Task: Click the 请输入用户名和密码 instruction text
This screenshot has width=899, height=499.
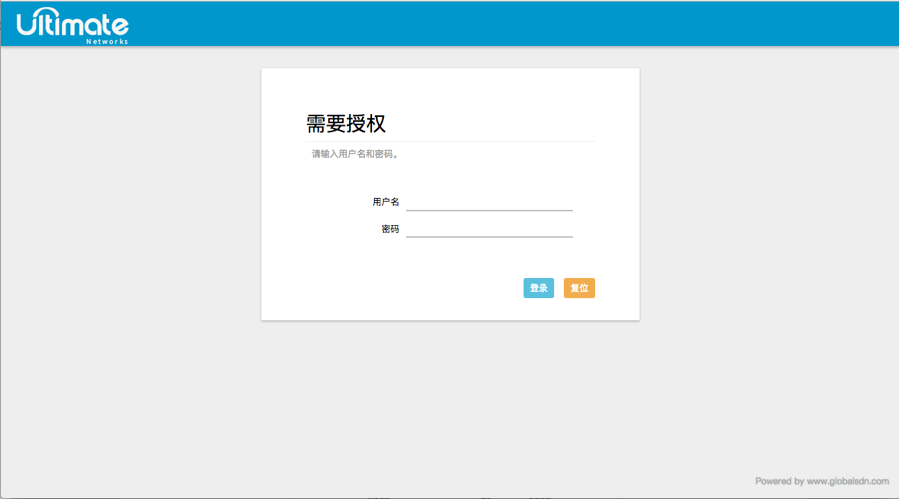Action: tap(355, 154)
